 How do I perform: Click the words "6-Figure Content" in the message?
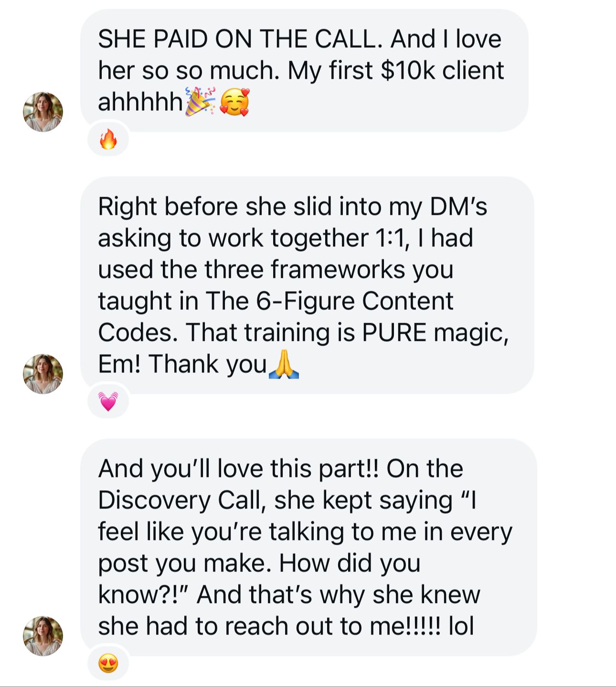pyautogui.click(x=354, y=301)
